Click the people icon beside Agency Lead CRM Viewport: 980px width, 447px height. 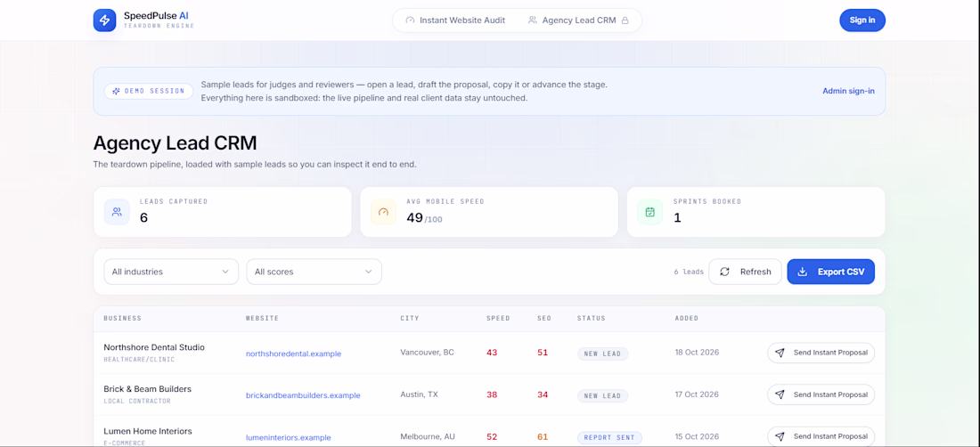[x=533, y=20]
